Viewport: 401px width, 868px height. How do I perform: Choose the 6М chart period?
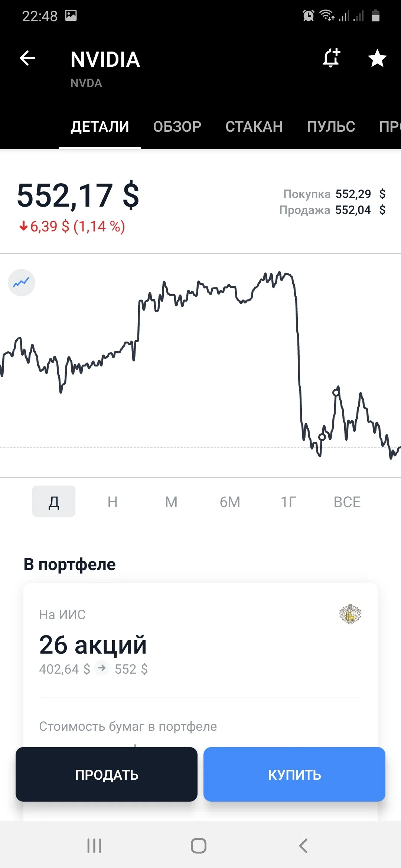(x=230, y=502)
